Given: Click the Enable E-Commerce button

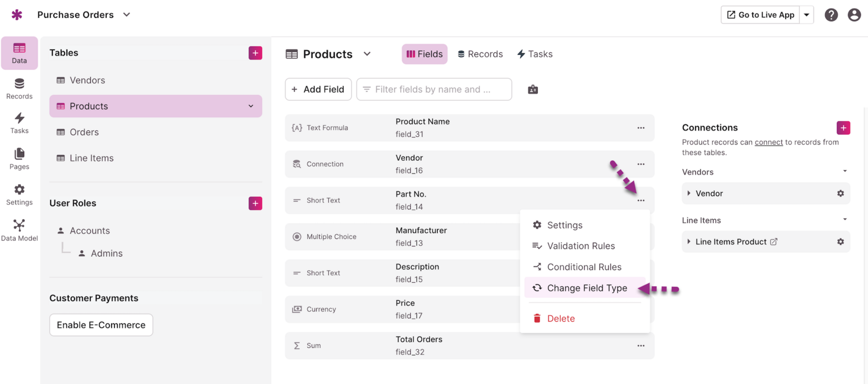Looking at the screenshot, I should pyautogui.click(x=101, y=325).
